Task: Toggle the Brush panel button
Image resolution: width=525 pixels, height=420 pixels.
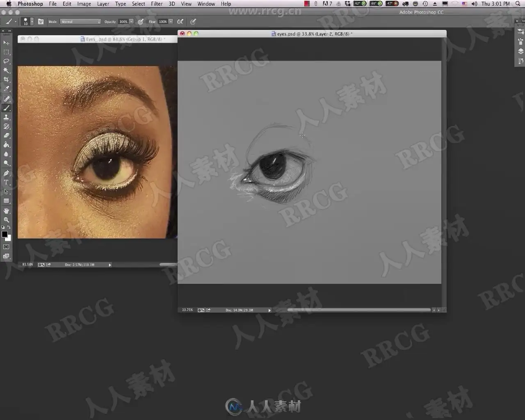Action: point(41,21)
